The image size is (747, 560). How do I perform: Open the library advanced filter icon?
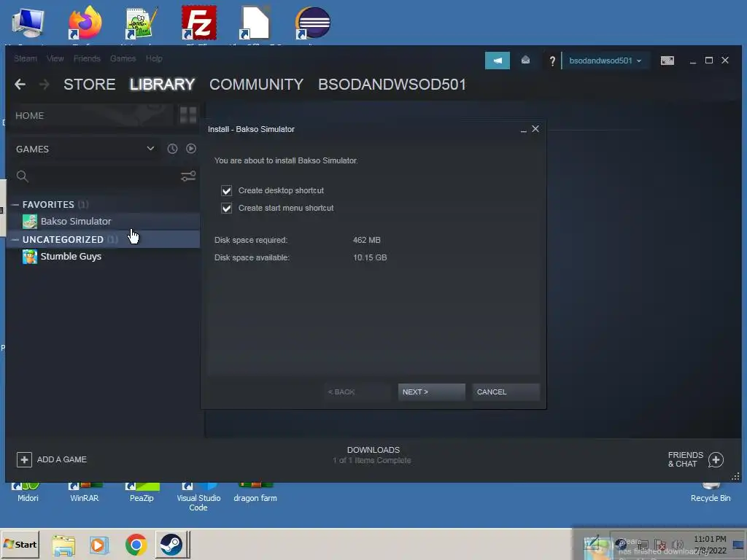tap(188, 176)
